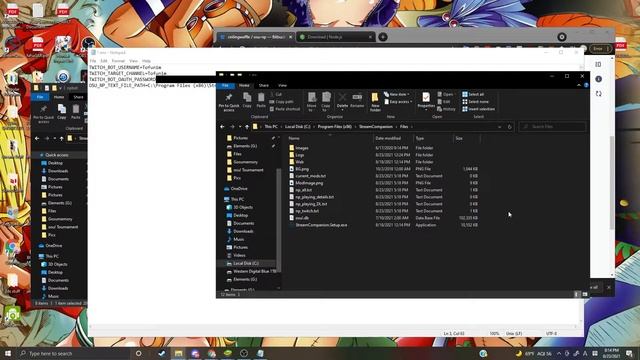This screenshot has width=640, height=360.
Task: Click Program Files (x86) in address breadcrumb
Action: point(334,127)
